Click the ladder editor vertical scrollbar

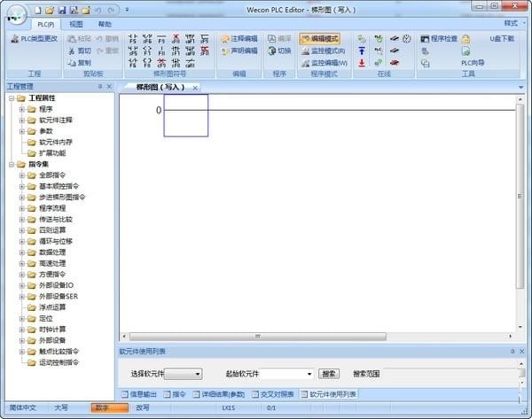click(x=520, y=213)
